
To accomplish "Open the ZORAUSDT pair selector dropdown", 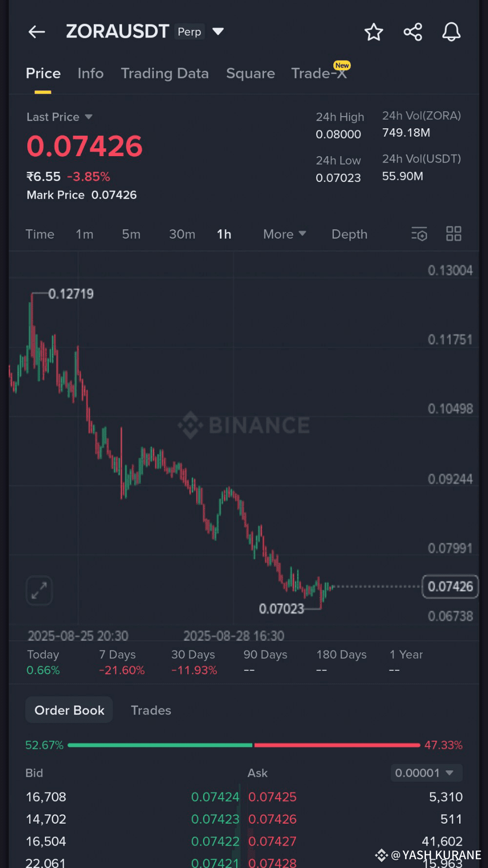I will point(218,32).
